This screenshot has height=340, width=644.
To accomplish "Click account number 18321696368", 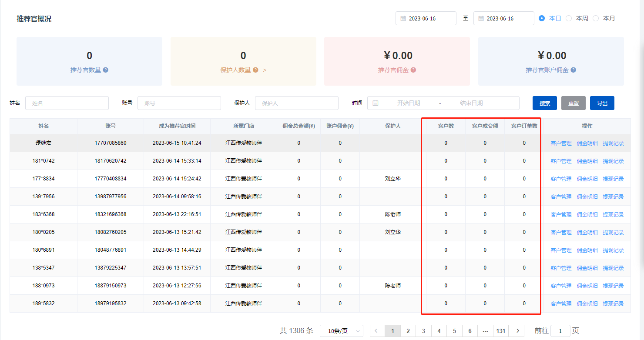I will (x=111, y=214).
